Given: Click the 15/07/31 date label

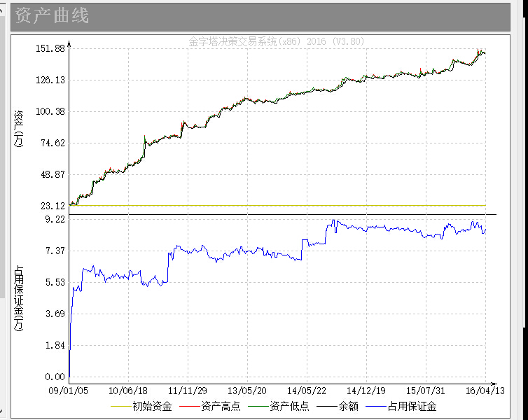Looking at the screenshot, I should [x=426, y=391].
